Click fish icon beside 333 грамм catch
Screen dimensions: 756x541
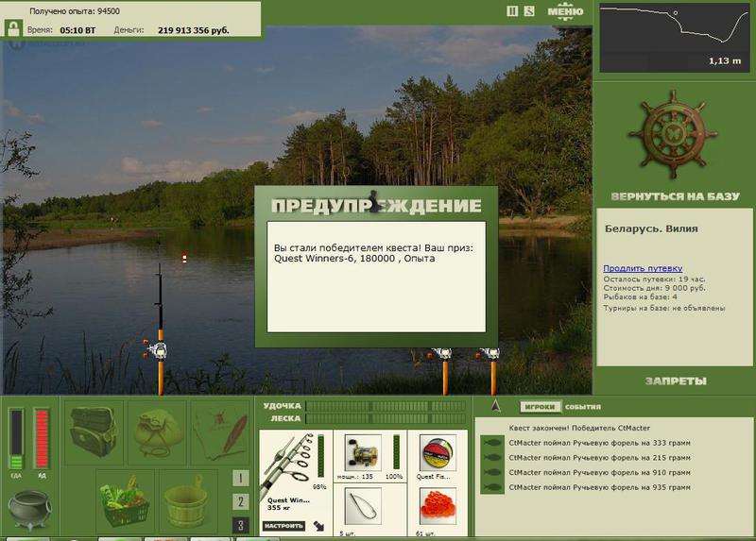(x=492, y=443)
